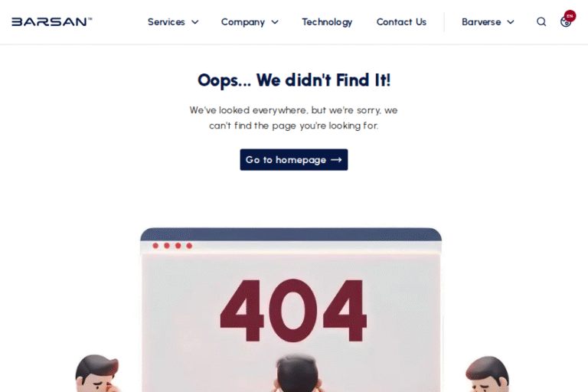Open the language globe icon
The width and height of the screenshot is (588, 392).
click(x=565, y=22)
